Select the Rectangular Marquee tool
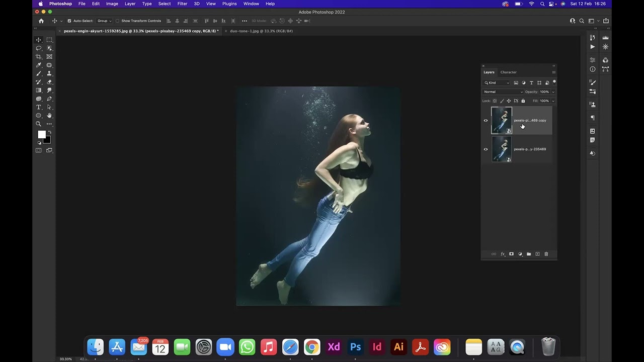Viewport: 644px width, 362px height. click(x=49, y=40)
